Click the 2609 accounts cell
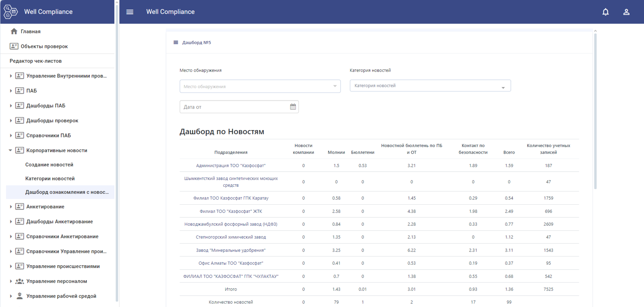The width and height of the screenshot is (644, 307). pos(548,224)
